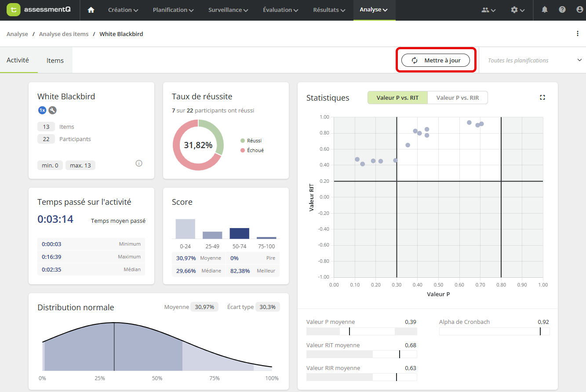Open the Toutes les planifications dropdown
The width and height of the screenshot is (586, 392).
click(x=535, y=60)
